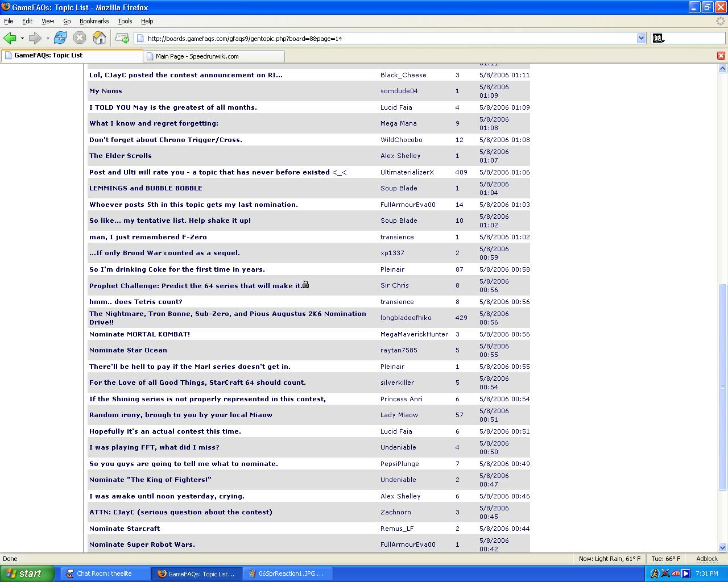Open AIM icon in system tray
This screenshot has width=728, height=582.
point(655,573)
